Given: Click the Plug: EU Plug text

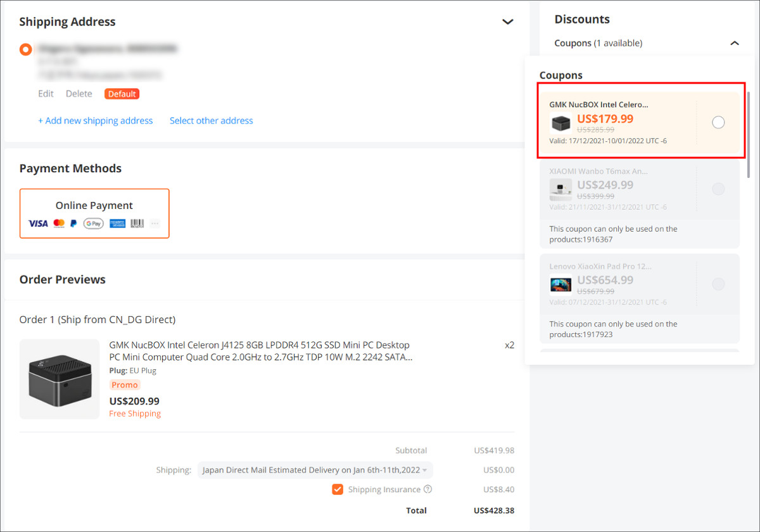Looking at the screenshot, I should pos(133,370).
